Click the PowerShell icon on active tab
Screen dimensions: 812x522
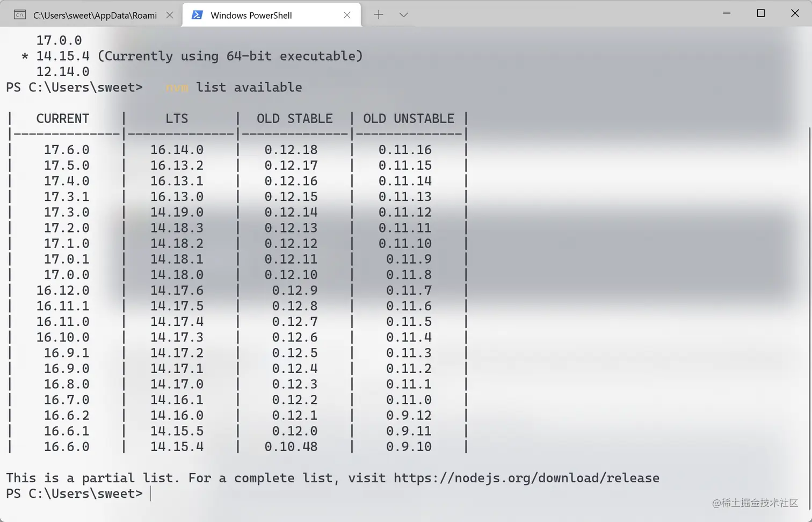[x=197, y=15]
